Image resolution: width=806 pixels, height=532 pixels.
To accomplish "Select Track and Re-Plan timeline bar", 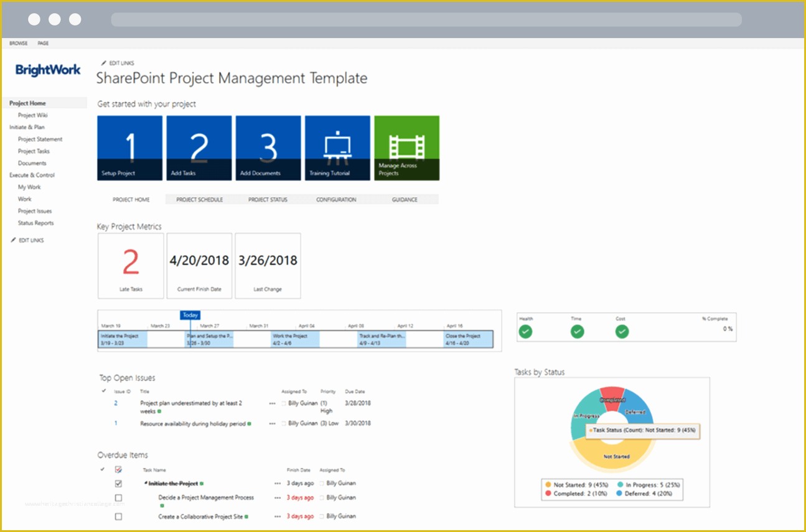I will tap(382, 339).
